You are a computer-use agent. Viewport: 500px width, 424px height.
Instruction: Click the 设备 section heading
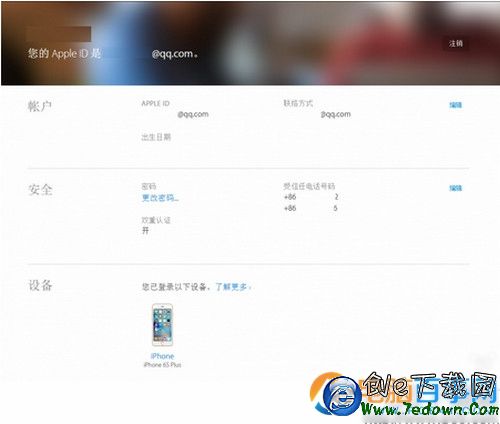[40, 285]
